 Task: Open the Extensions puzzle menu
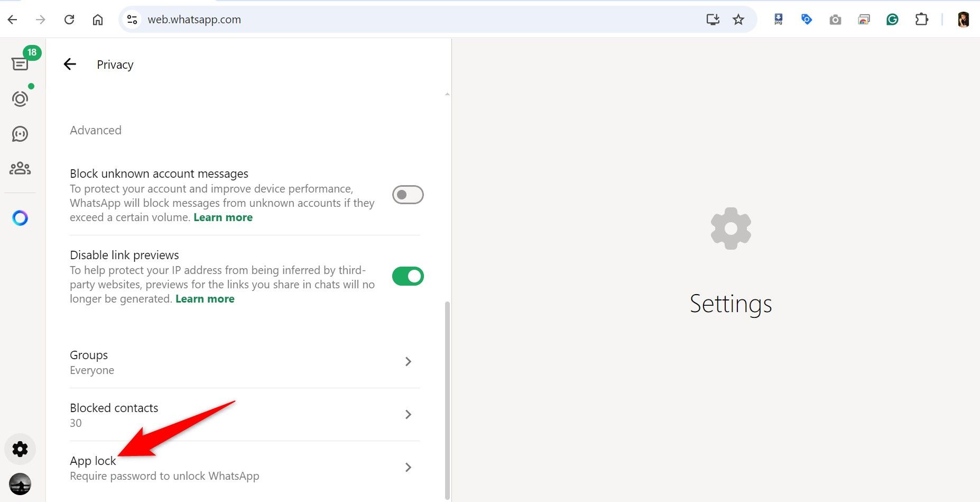pos(921,20)
